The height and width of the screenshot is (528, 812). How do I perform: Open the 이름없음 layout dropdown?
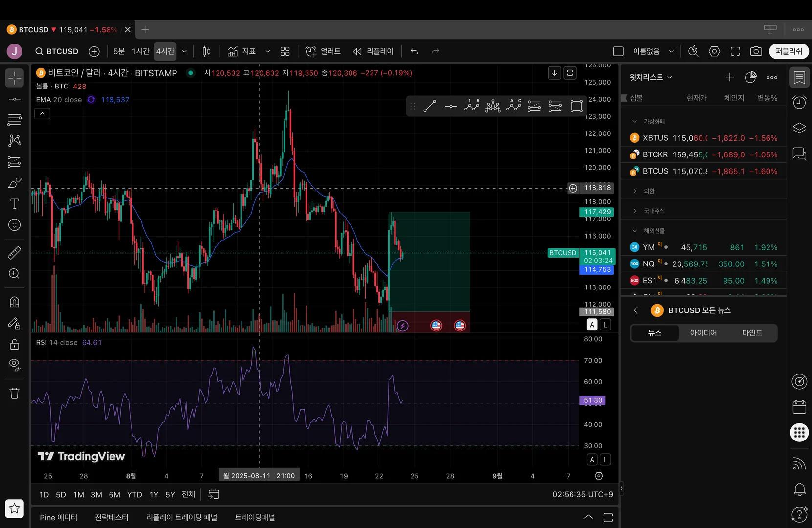(x=653, y=51)
